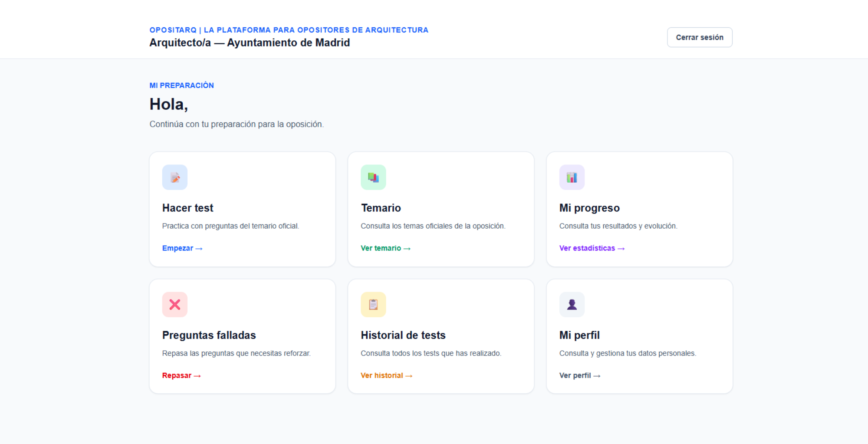Click the Hacer test card title
Image resolution: width=868 pixels, height=444 pixels.
click(x=188, y=208)
